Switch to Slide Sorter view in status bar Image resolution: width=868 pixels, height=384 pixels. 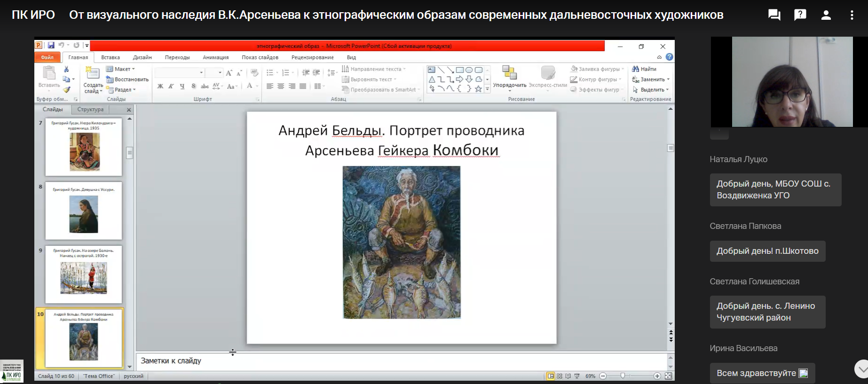coord(560,376)
